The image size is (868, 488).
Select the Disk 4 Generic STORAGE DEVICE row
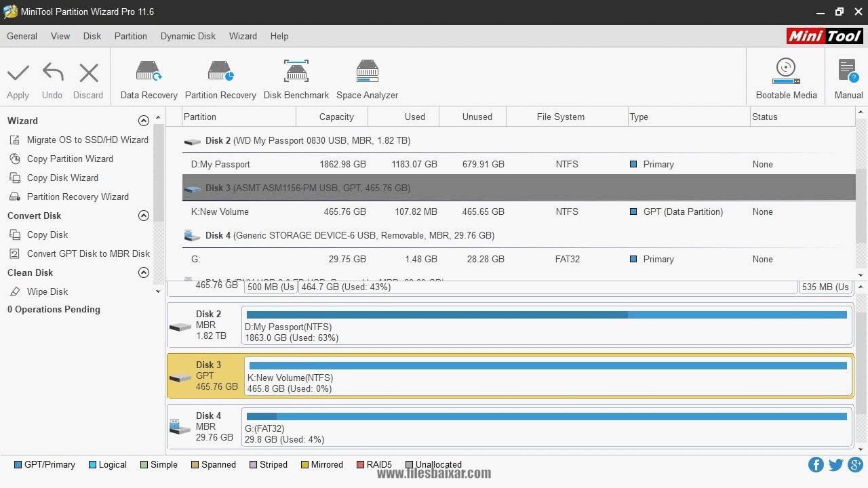pyautogui.click(x=519, y=235)
